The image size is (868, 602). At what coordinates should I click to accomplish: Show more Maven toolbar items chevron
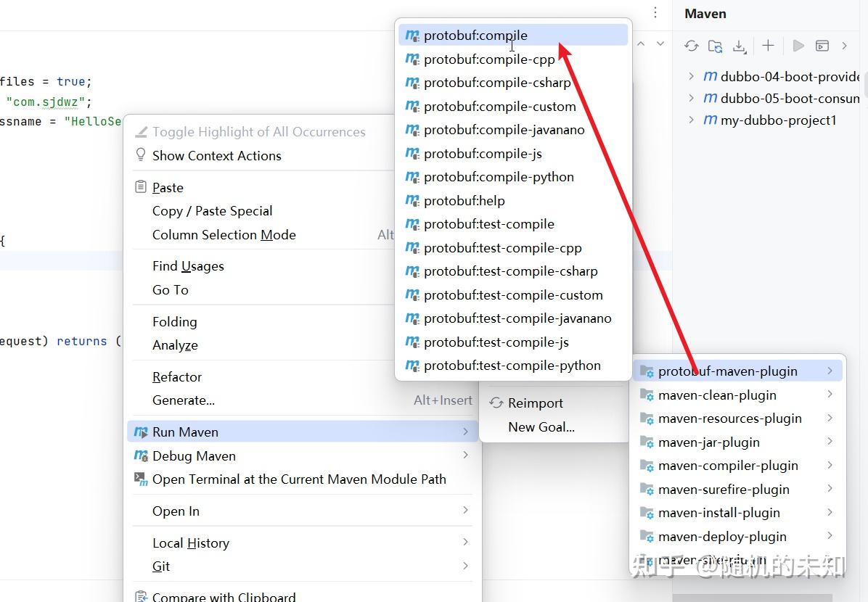(845, 46)
